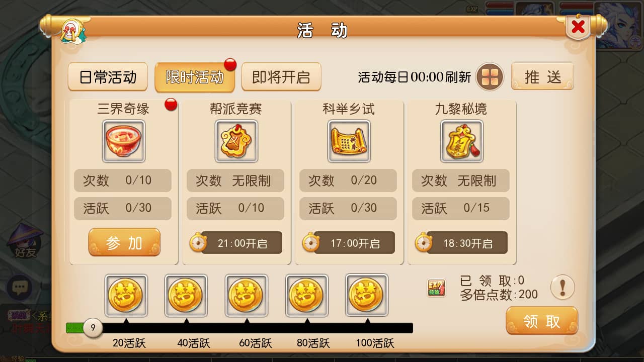Click the exclamation info icon
Viewport: 644px width, 362px height.
pyautogui.click(x=562, y=288)
